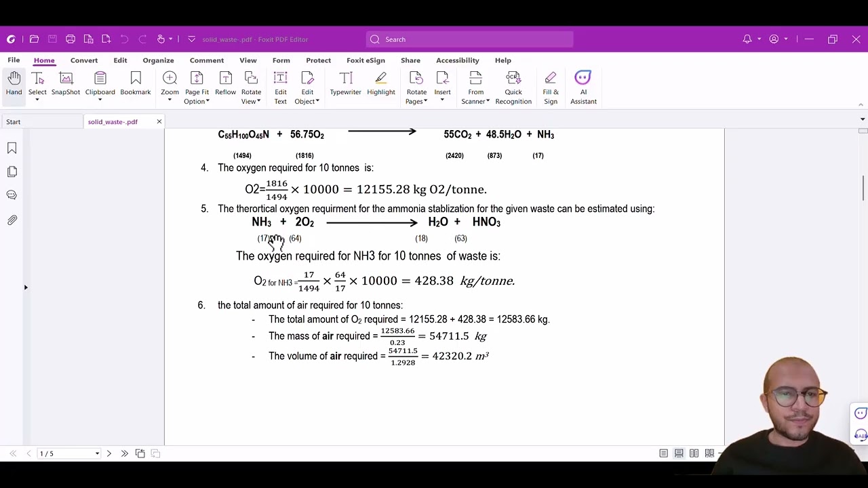The image size is (868, 488).
Task: Open the SnapShot tool
Action: pyautogui.click(x=66, y=84)
